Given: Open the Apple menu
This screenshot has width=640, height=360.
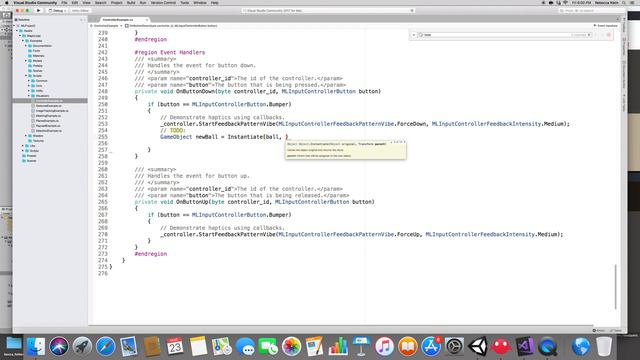Looking at the screenshot, I should (7, 2).
